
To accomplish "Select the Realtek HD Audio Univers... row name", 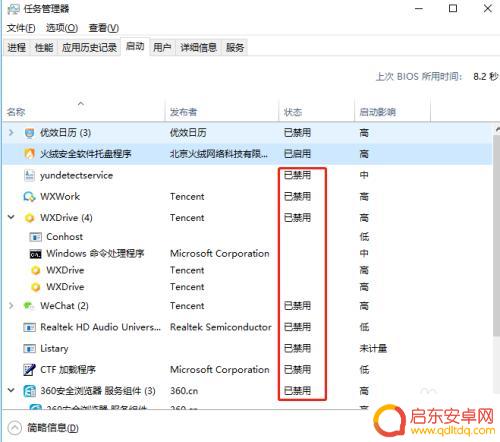I will (100, 327).
